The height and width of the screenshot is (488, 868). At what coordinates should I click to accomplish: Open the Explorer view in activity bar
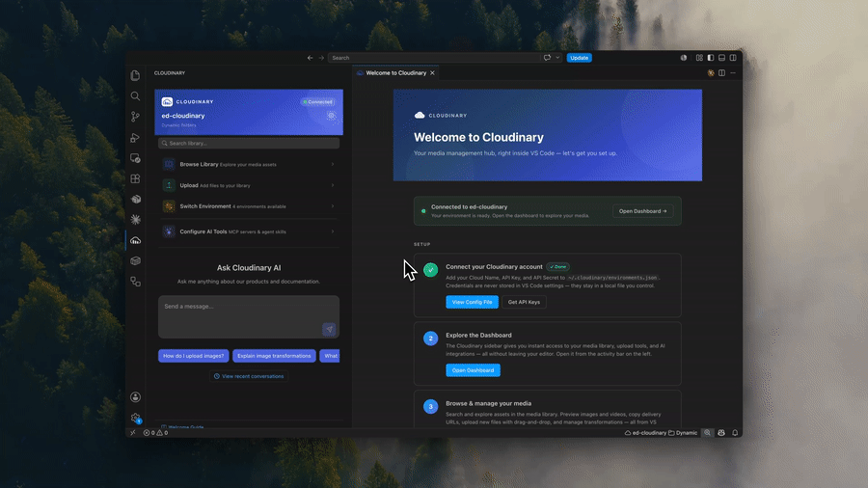pyautogui.click(x=135, y=75)
